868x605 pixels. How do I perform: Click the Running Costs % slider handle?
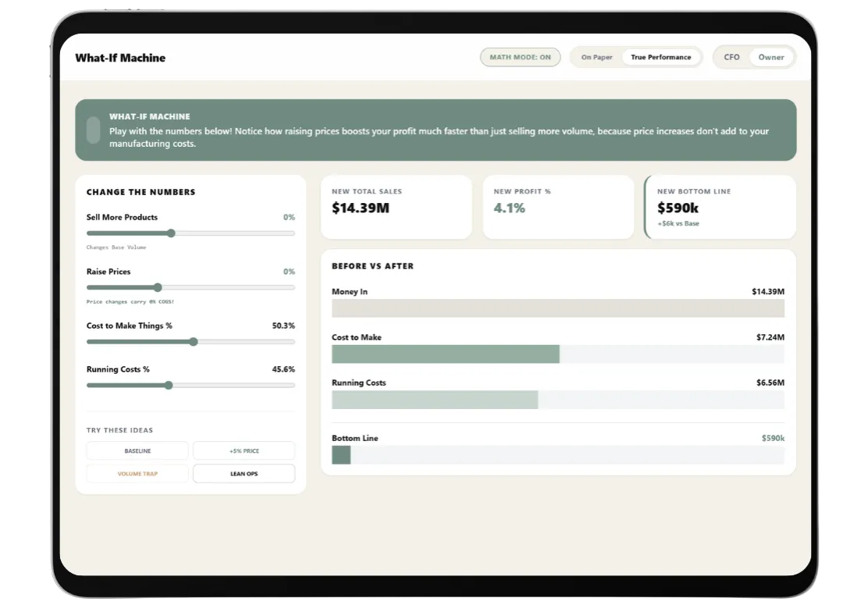(169, 385)
